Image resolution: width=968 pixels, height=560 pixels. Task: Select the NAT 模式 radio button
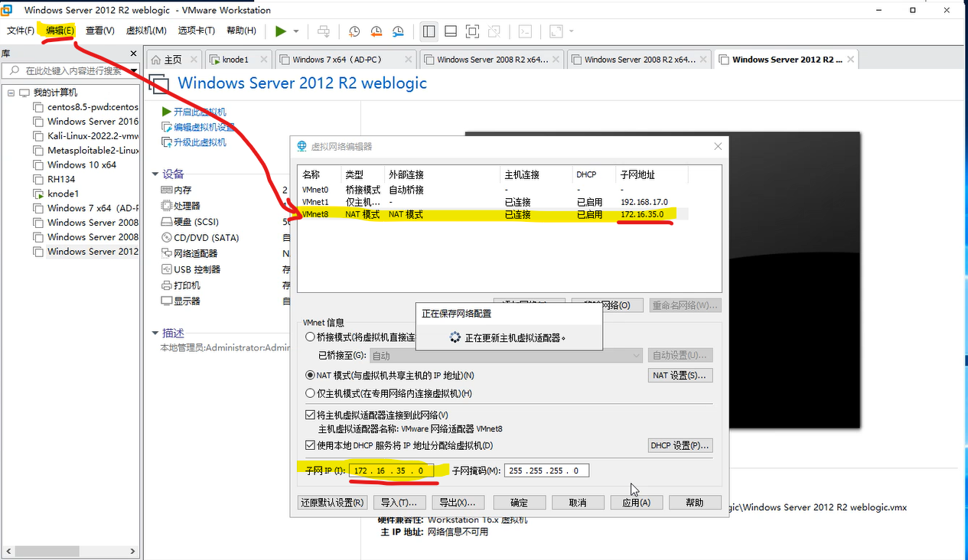coord(310,376)
